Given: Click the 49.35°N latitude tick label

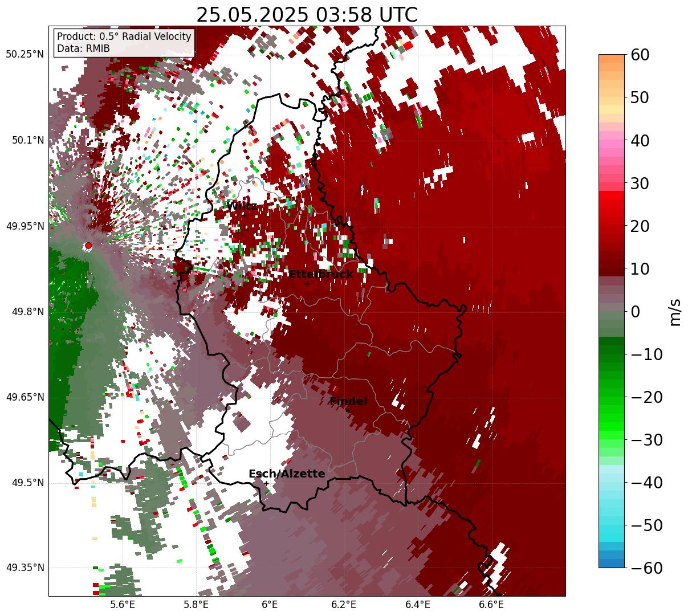Looking at the screenshot, I should click(25, 568).
